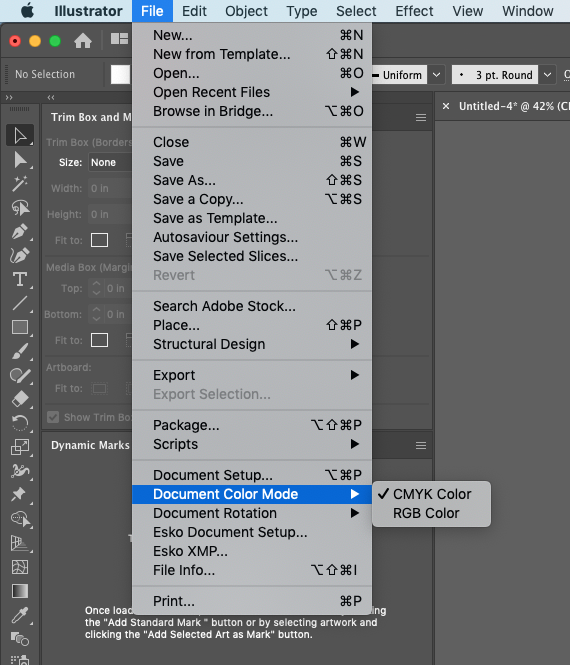The height and width of the screenshot is (665, 570).
Task: Open the Uniform stroke profile dropdown arrow
Action: [436, 75]
